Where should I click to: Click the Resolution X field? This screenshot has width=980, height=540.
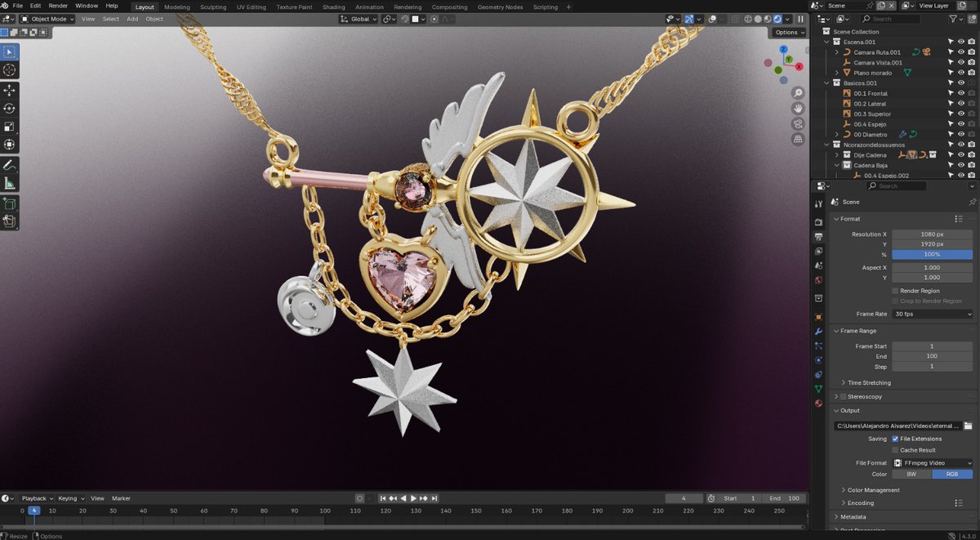[x=933, y=234]
